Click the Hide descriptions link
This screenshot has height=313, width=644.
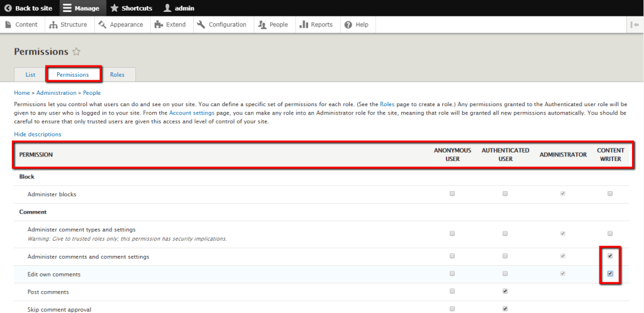pos(37,134)
